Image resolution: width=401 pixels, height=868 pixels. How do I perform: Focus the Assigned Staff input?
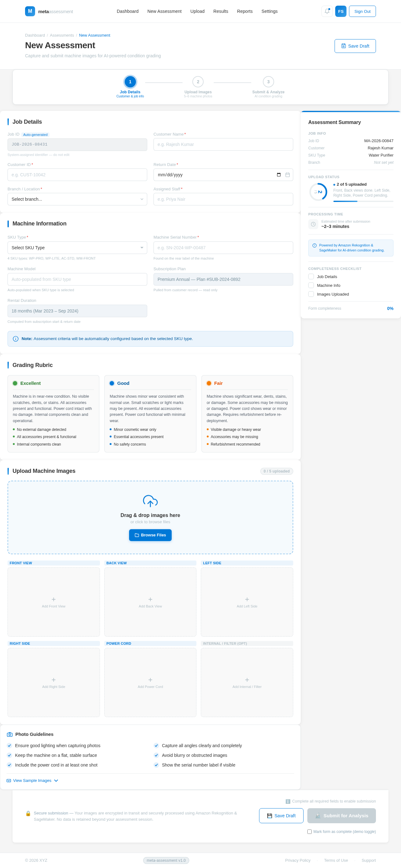tap(223, 199)
